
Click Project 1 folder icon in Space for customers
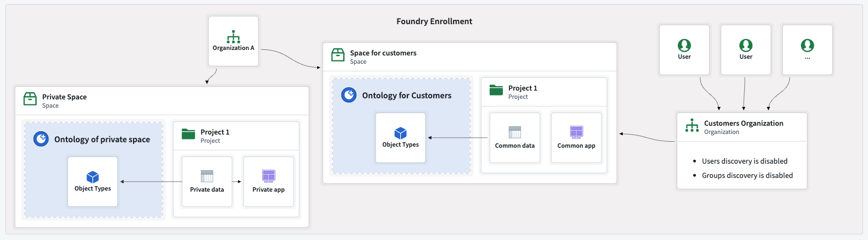[496, 90]
